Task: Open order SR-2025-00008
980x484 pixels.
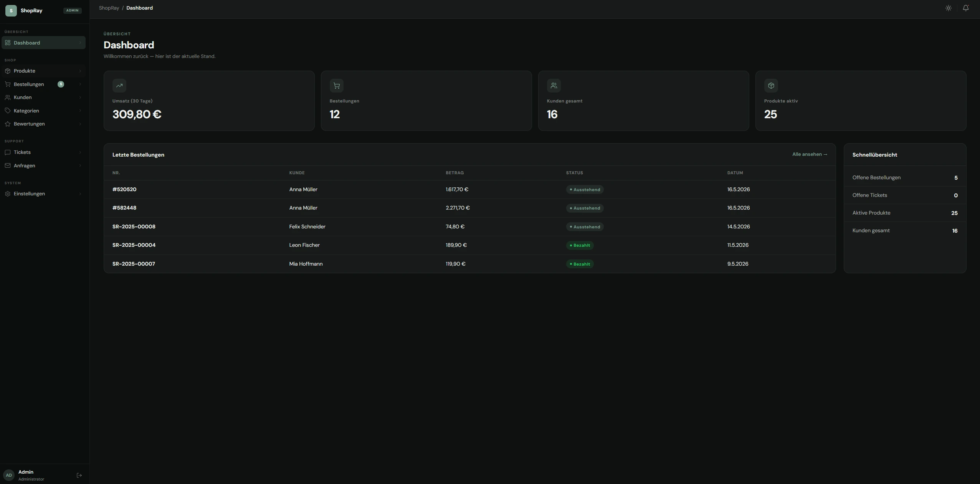Action: [134, 226]
